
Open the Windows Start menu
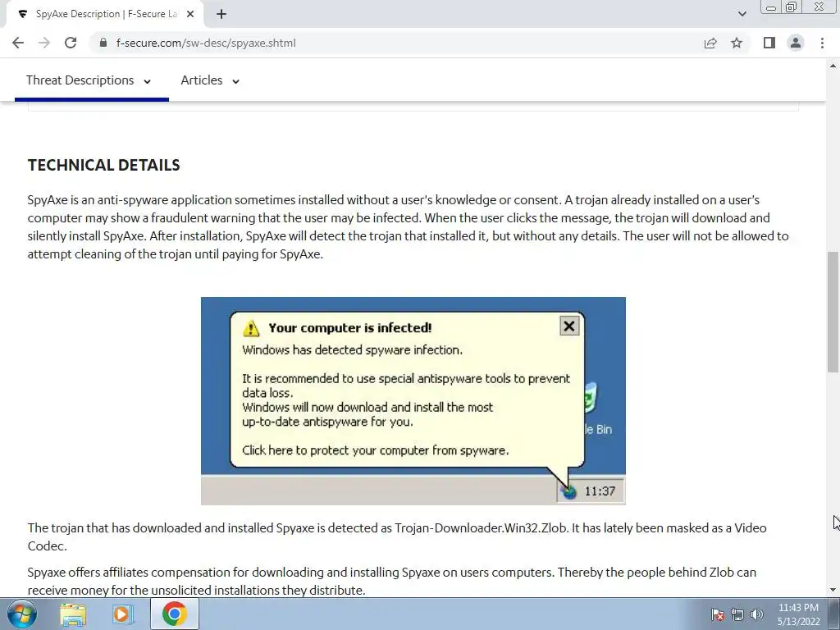click(22, 614)
